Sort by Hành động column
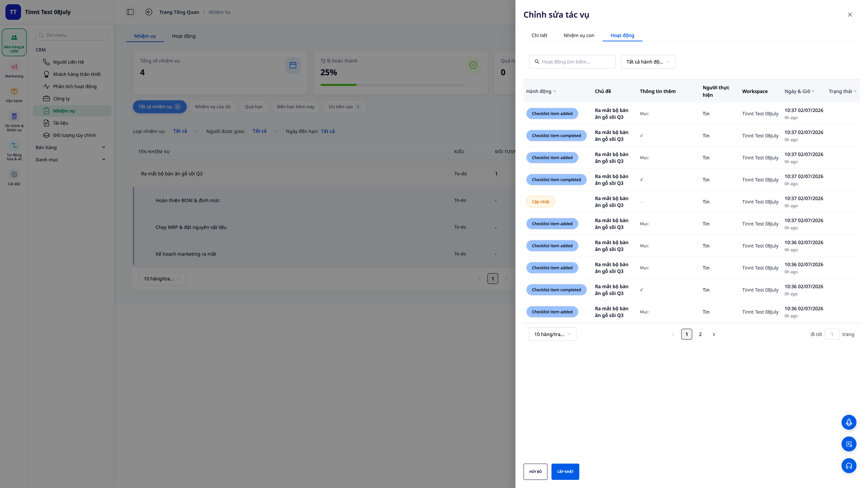868x488 pixels. click(x=541, y=91)
